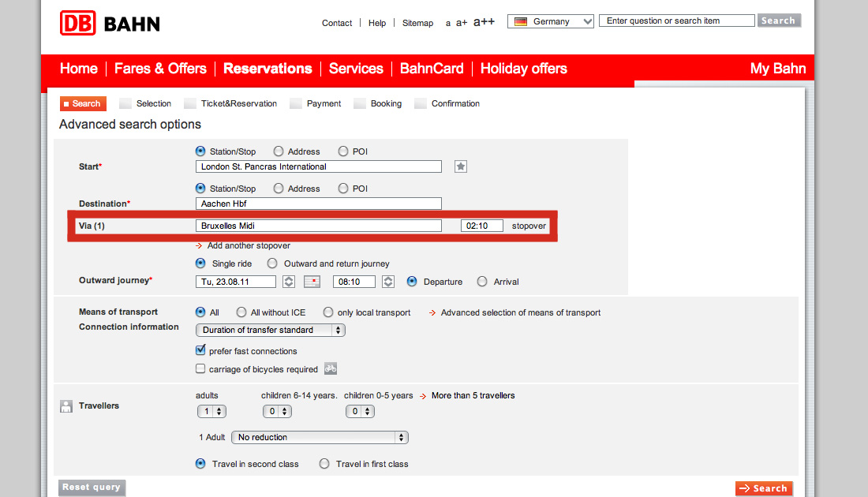Open the calendar date picker icon
The image size is (868, 497).
click(312, 282)
